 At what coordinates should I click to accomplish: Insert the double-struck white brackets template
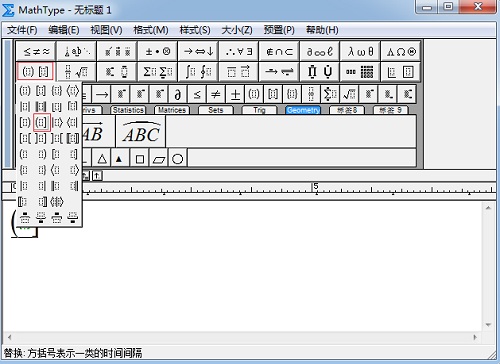pyautogui.click(x=73, y=138)
